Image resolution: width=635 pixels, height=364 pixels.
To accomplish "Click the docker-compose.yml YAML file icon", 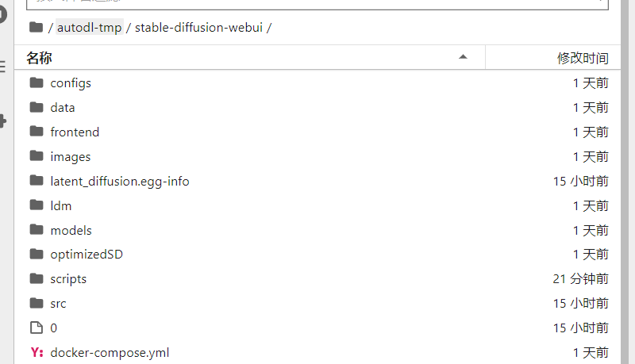I will [36, 353].
